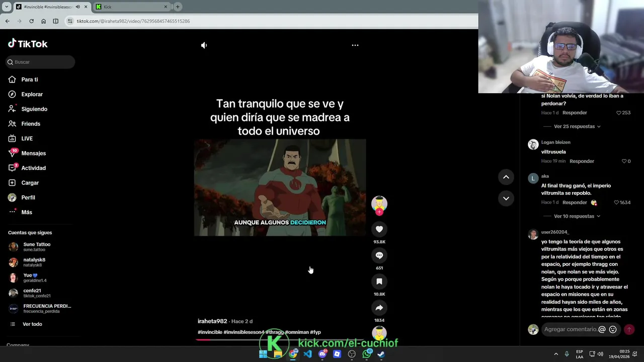
Task: Open the browser home page
Action: tap(43, 21)
